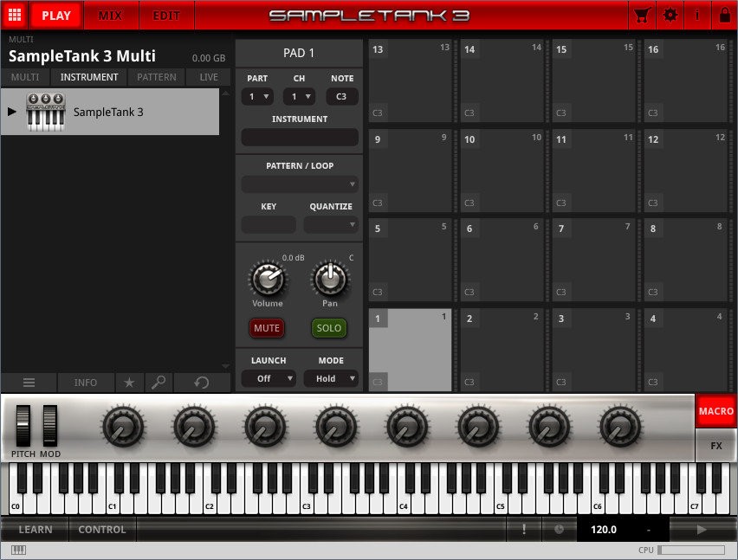Click the metronome clock icon

(x=559, y=530)
